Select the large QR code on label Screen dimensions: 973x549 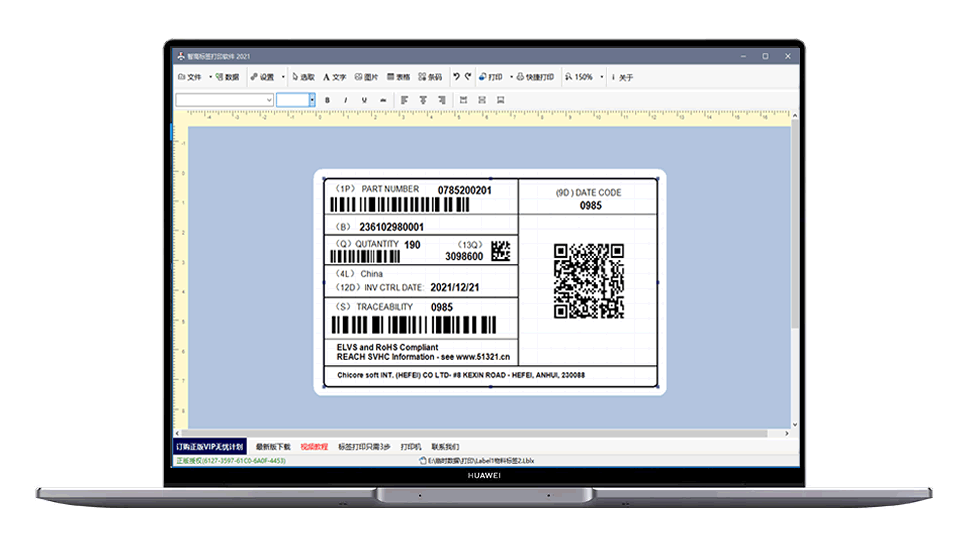tap(589, 281)
